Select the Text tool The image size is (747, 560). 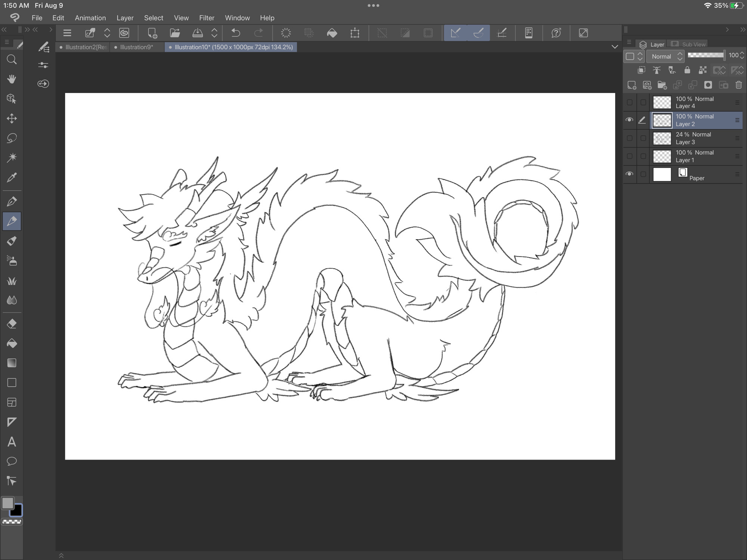[12, 442]
